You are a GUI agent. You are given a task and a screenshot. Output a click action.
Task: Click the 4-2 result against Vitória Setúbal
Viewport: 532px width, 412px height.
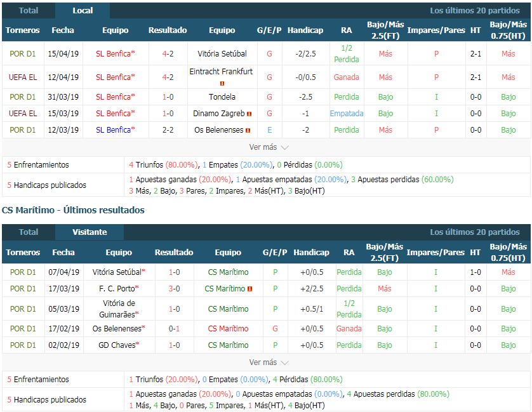168,53
